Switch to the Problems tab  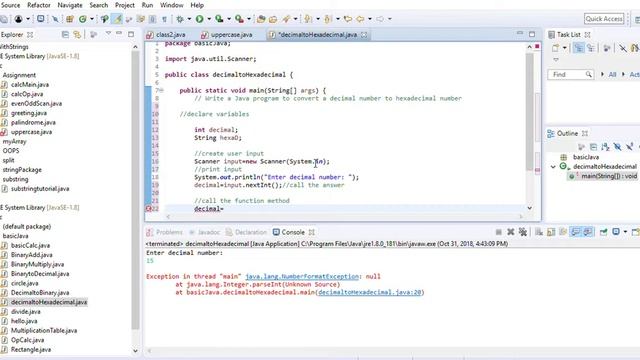[x=164, y=232]
